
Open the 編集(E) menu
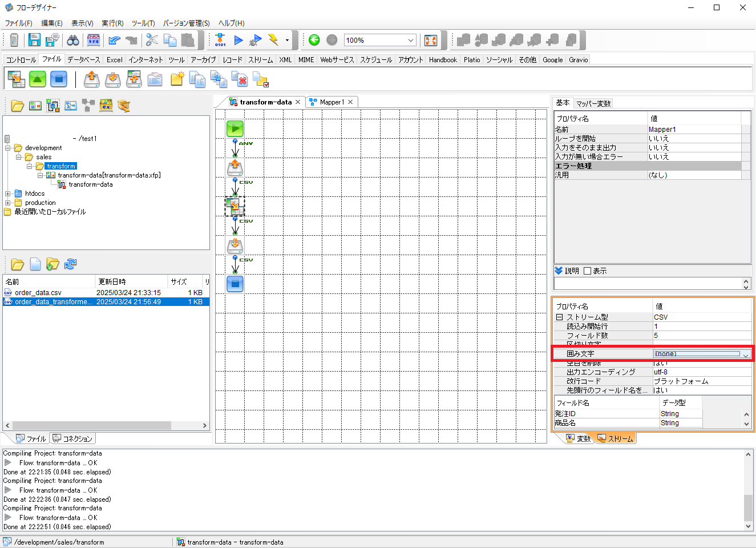click(x=52, y=23)
